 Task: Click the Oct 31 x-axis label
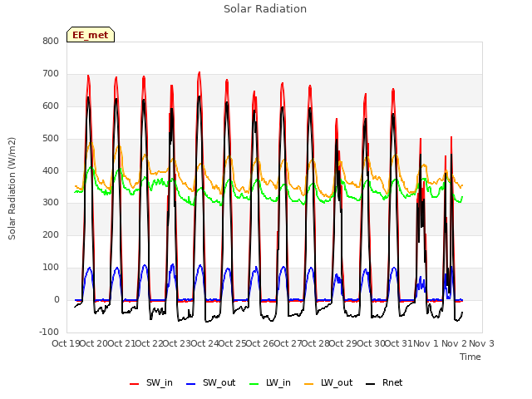(x=399, y=343)
